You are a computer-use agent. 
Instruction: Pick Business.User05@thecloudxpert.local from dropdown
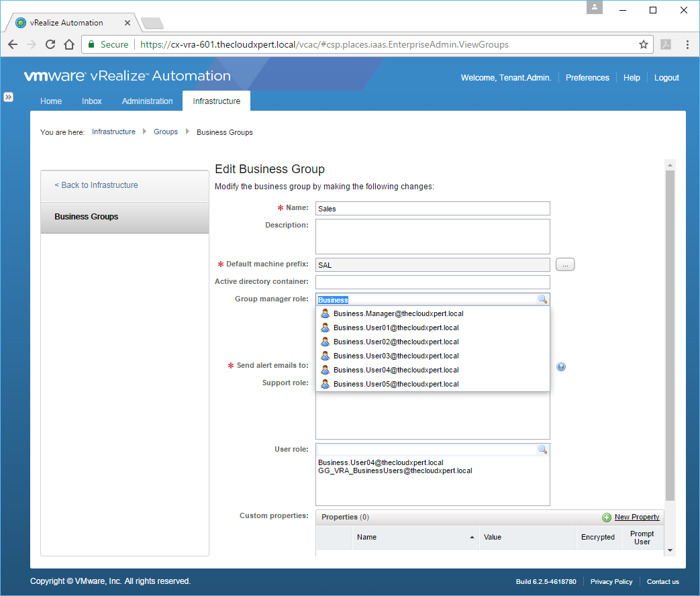[x=396, y=384]
